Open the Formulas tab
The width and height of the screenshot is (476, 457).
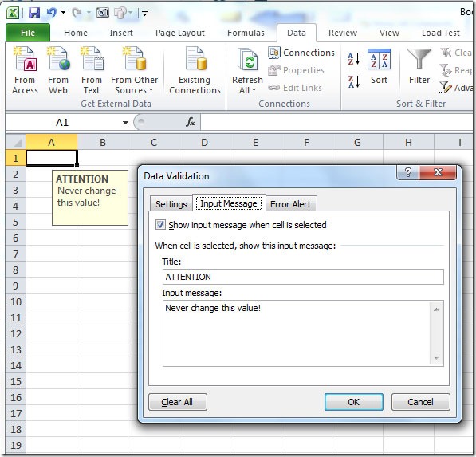pyautogui.click(x=246, y=33)
